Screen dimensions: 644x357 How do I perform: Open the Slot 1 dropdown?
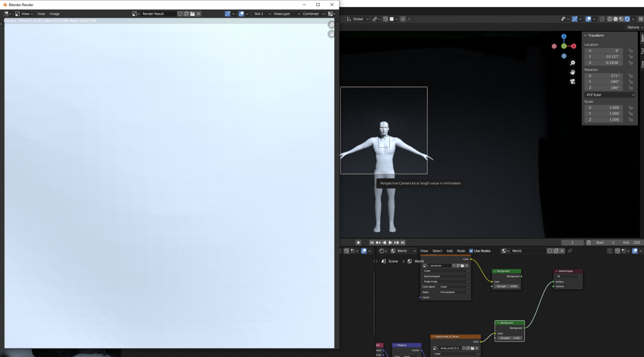(x=262, y=14)
